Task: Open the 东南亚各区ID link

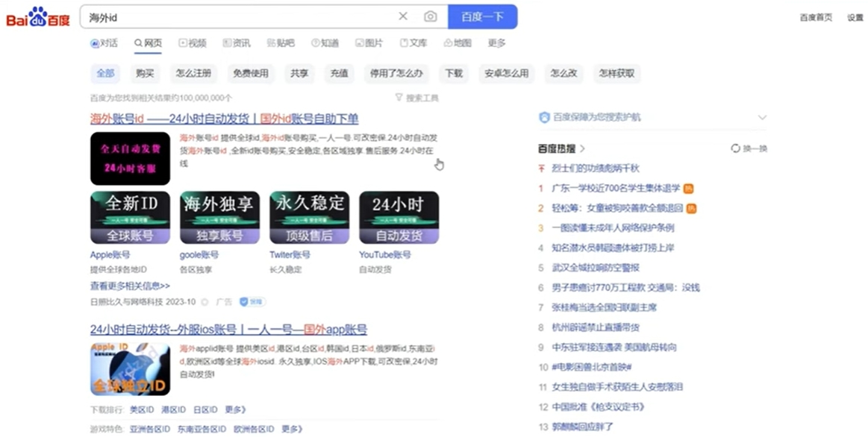Action: 202,430
